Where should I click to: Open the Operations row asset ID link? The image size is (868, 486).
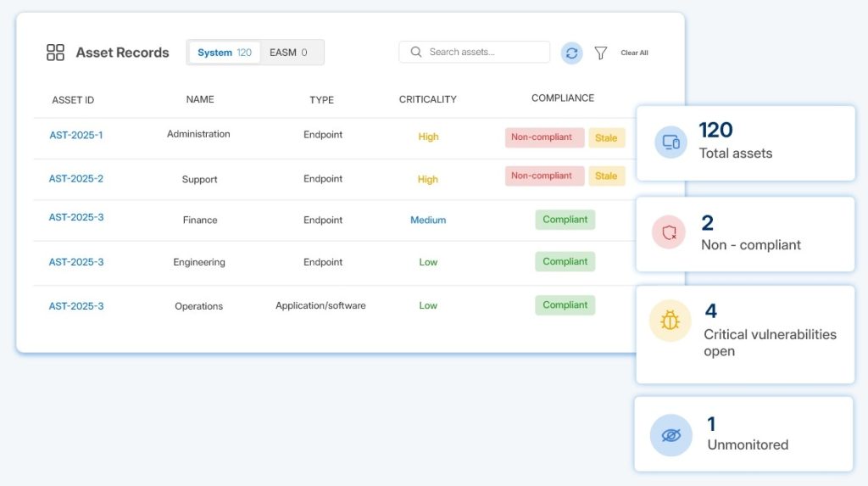coord(75,306)
